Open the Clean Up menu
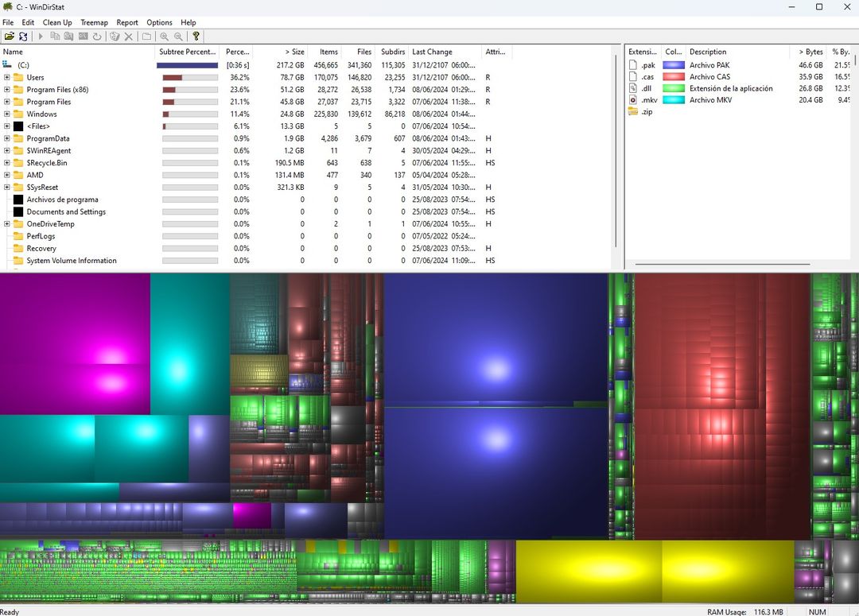 pyautogui.click(x=56, y=22)
